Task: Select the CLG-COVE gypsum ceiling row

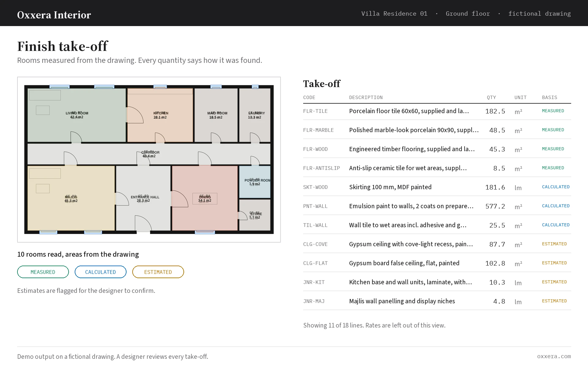Action: [x=437, y=244]
